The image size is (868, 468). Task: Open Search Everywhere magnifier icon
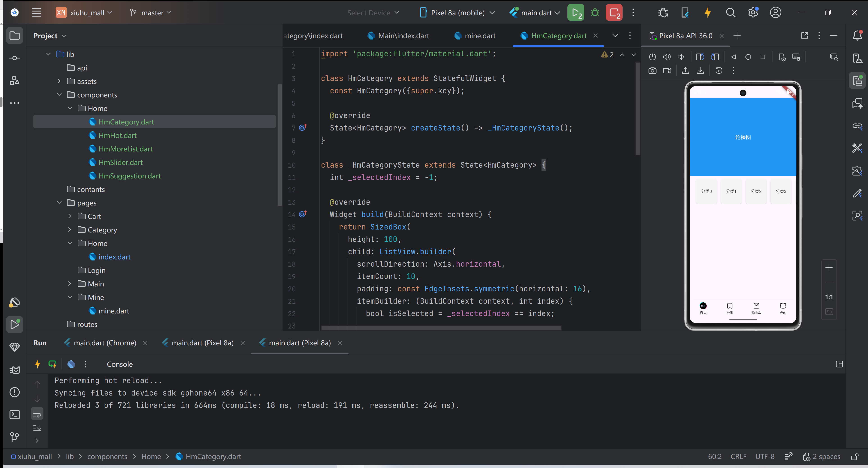click(x=730, y=12)
